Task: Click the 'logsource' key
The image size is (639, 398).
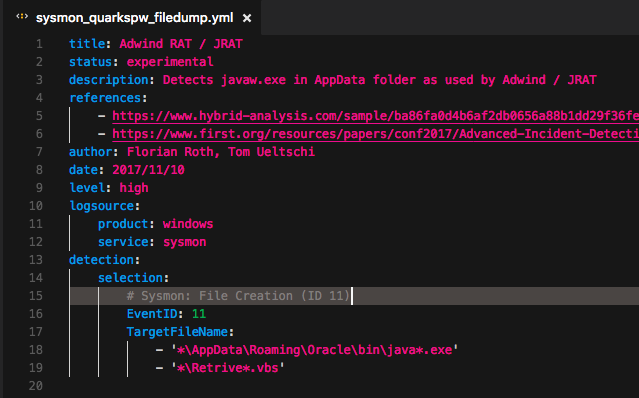Action: click(x=101, y=206)
